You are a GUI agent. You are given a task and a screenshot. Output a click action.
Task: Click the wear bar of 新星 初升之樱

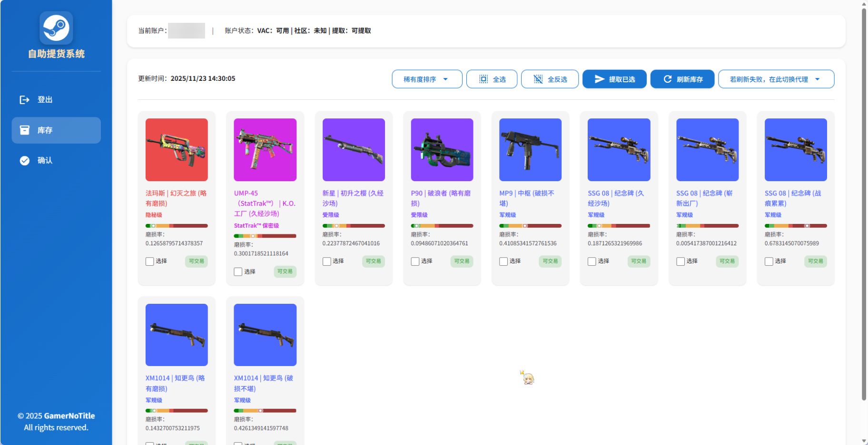(x=353, y=226)
